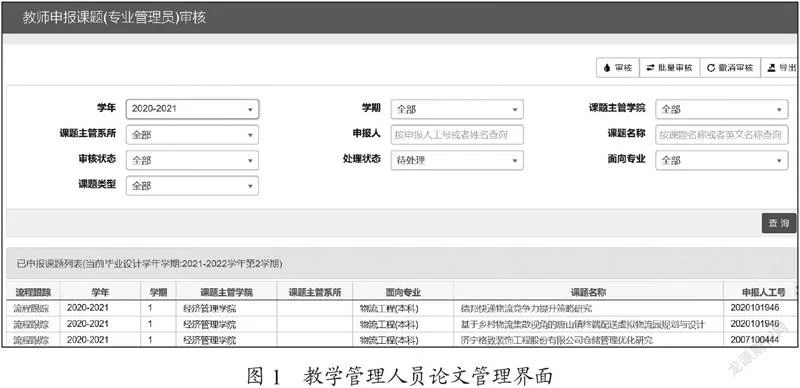Click the 已申报课题列表 panel heading
Image resolution: width=800 pixels, height=388 pixels.
[x=149, y=264]
